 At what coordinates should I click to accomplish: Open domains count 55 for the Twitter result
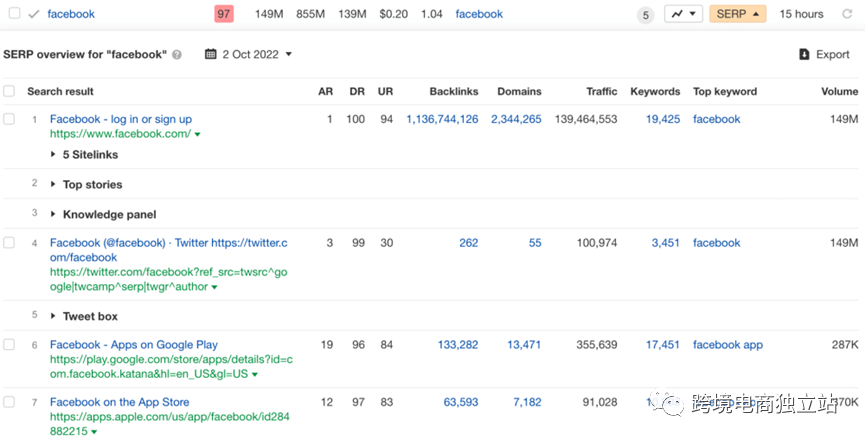click(x=535, y=242)
